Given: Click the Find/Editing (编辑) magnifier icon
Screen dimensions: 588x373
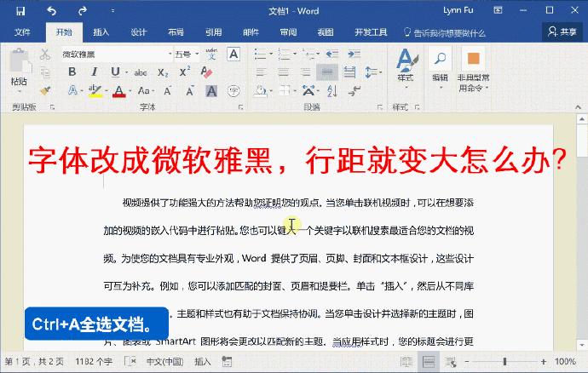Looking at the screenshot, I should tap(440, 59).
